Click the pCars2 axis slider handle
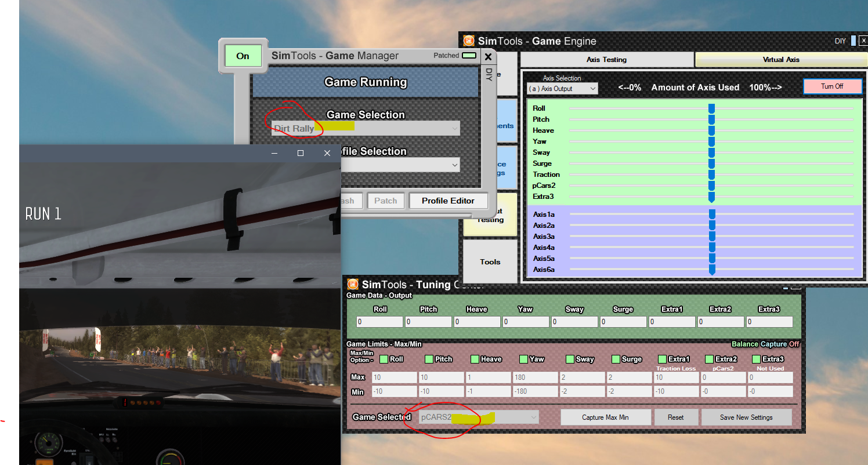Viewport: 868px width, 465px height. 711,186
